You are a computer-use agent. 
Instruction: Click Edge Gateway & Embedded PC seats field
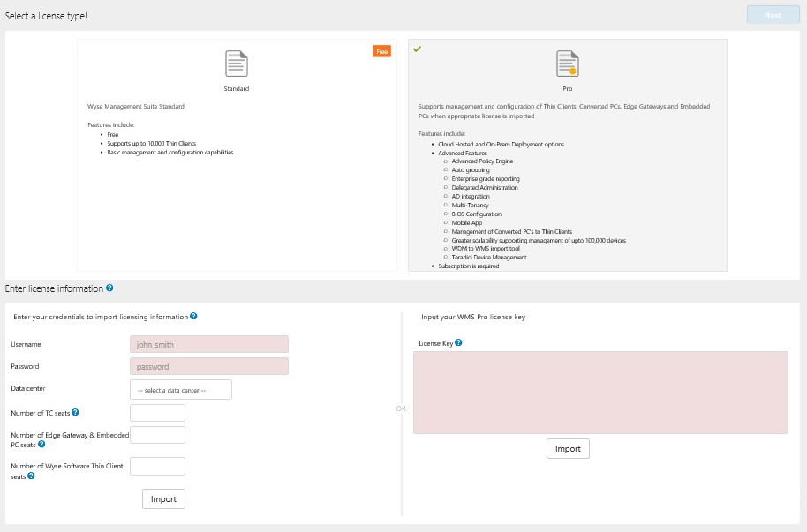pyautogui.click(x=157, y=435)
